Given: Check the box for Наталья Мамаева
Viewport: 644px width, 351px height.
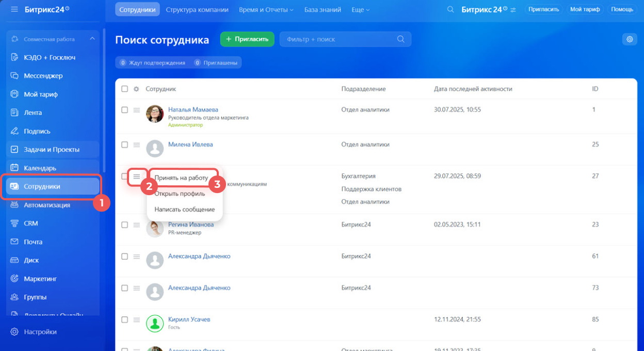Looking at the screenshot, I should coord(124,110).
